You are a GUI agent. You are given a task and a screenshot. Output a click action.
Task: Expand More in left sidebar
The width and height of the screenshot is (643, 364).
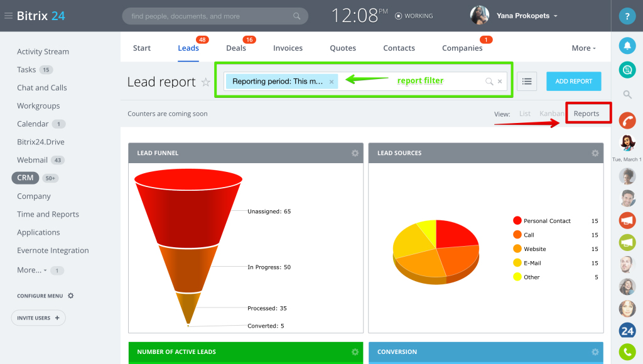pyautogui.click(x=31, y=270)
